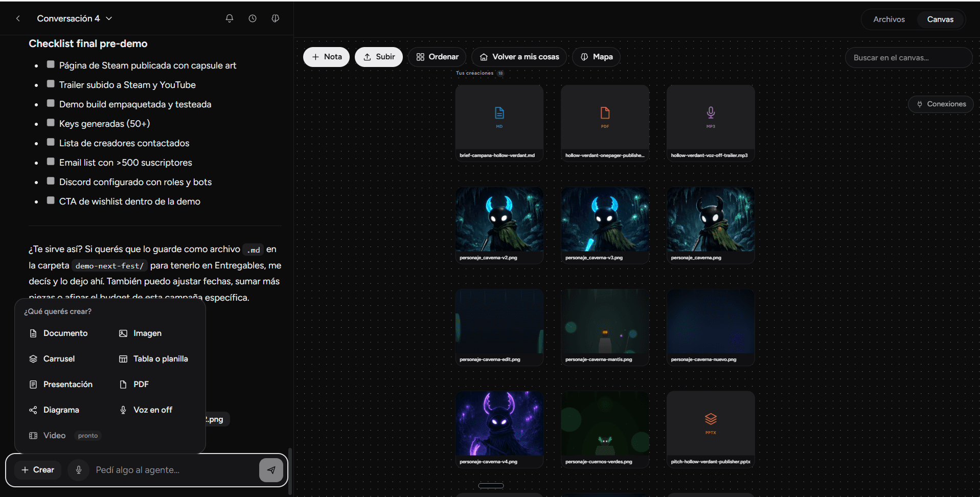The height and width of the screenshot is (497, 980).
Task: Focus the 'Pedí algo al agente' input
Action: pos(174,470)
